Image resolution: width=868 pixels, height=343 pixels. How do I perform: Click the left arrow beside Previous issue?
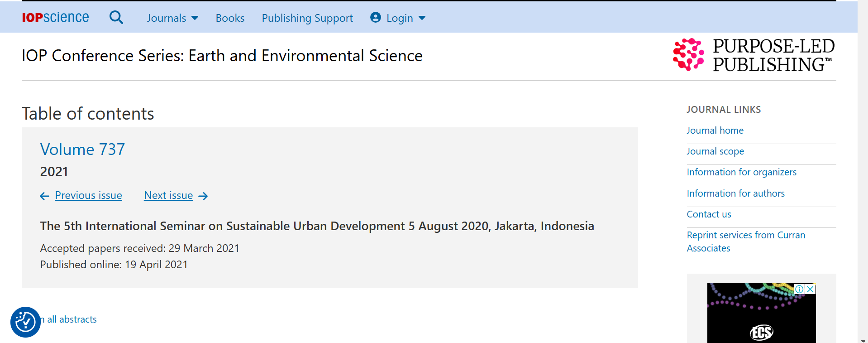click(44, 196)
